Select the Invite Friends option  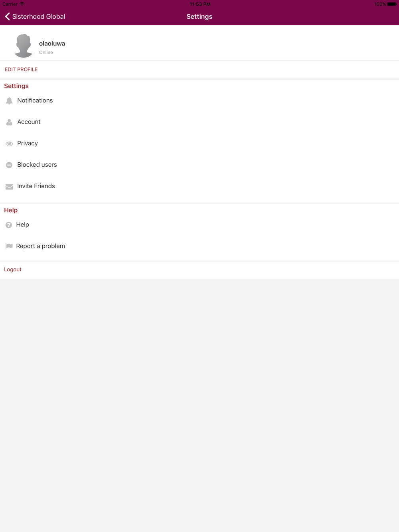(x=199, y=186)
